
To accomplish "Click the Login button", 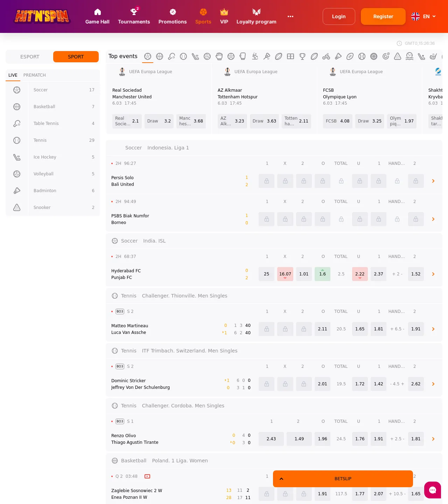I will (x=339, y=16).
